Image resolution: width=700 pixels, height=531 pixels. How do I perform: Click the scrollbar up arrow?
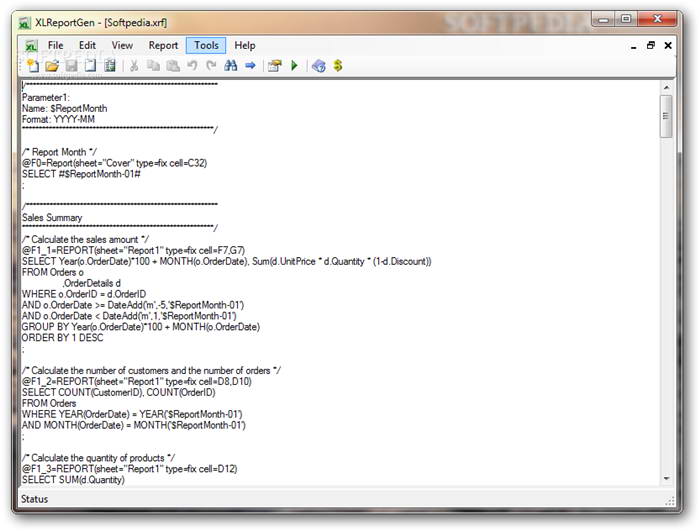pyautogui.click(x=666, y=88)
